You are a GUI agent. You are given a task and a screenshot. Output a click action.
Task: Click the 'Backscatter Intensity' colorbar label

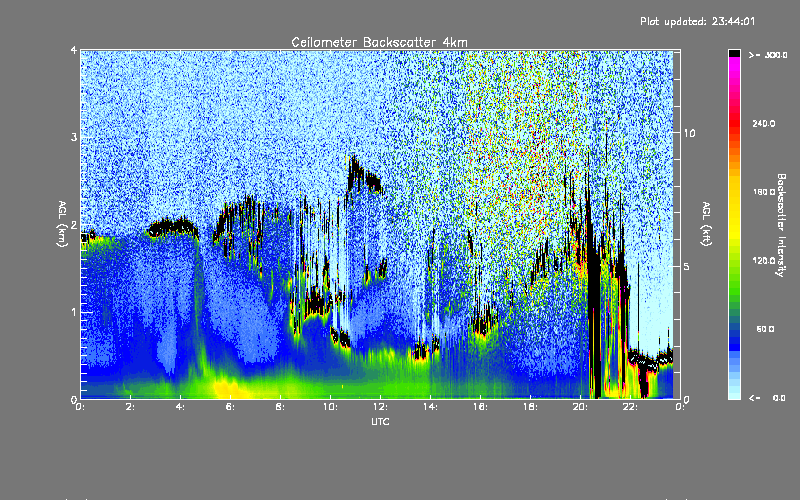tap(781, 225)
